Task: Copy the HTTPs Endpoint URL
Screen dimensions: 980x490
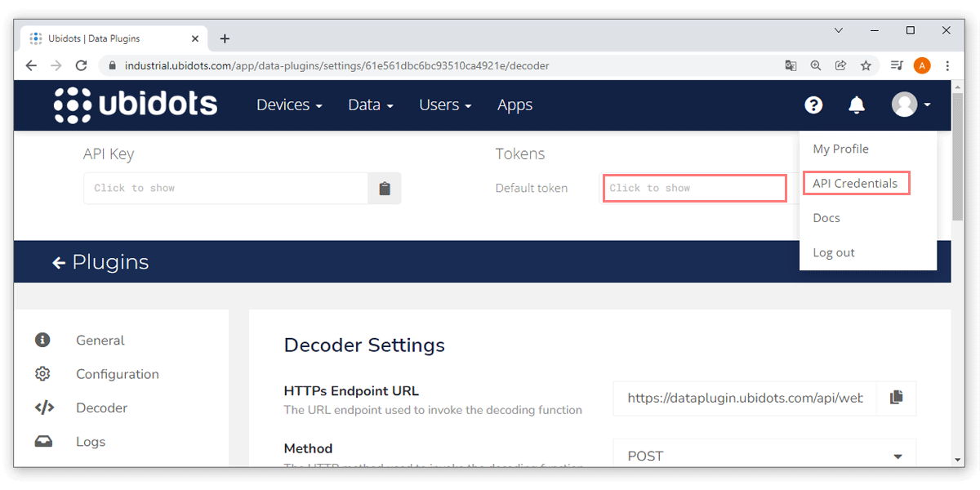Action: click(896, 398)
